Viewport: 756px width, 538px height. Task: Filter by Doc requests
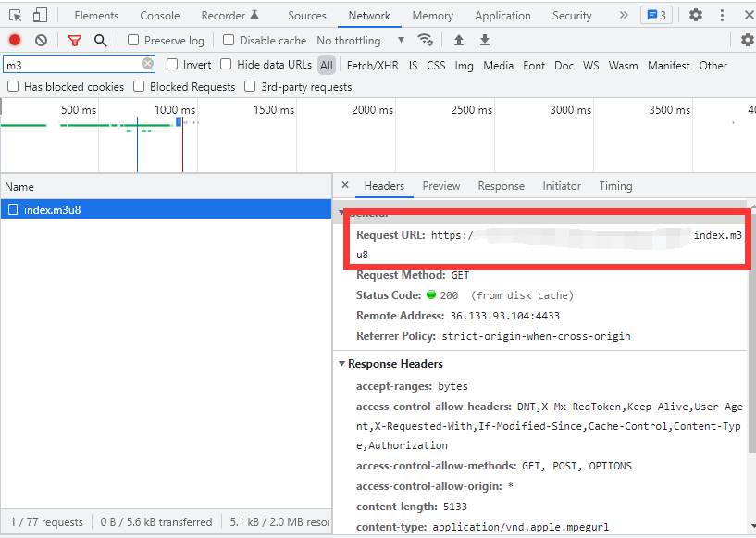pyautogui.click(x=564, y=65)
